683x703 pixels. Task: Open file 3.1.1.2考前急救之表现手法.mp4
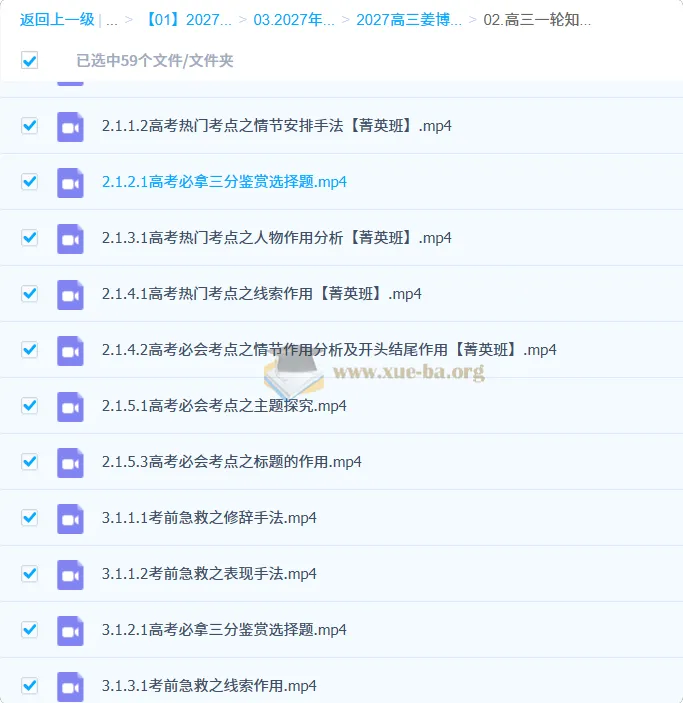(x=209, y=574)
